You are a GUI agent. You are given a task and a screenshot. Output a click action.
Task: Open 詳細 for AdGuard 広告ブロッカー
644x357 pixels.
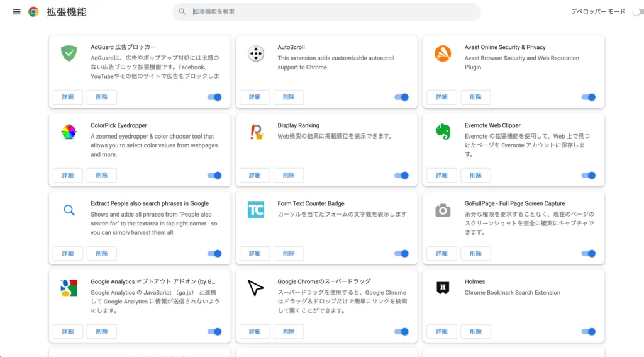(x=68, y=97)
